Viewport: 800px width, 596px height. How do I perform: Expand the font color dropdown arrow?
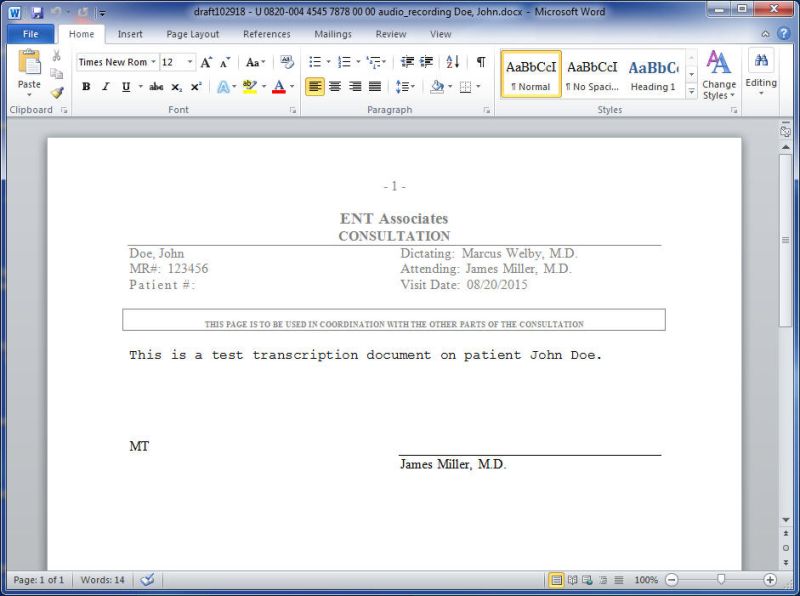pyautogui.click(x=291, y=88)
